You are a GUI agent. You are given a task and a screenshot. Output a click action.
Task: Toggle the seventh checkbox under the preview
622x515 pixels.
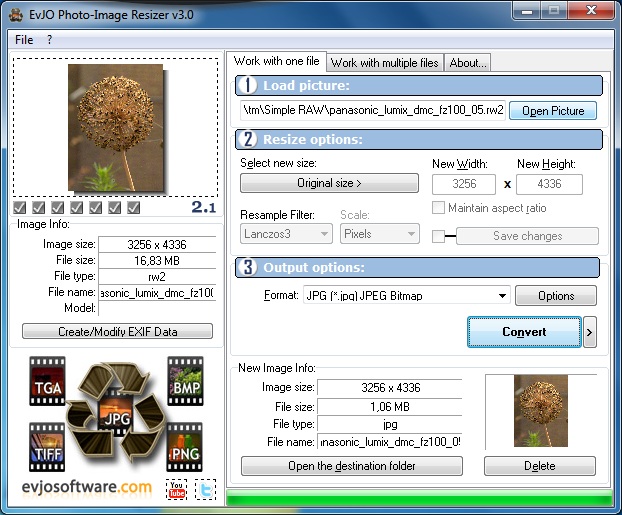tap(134, 208)
